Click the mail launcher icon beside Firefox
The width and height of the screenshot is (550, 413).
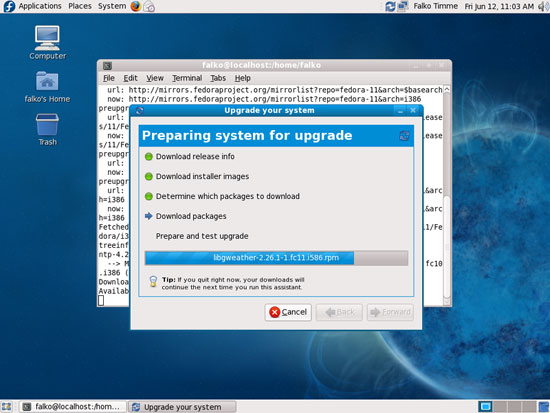click(149, 6)
